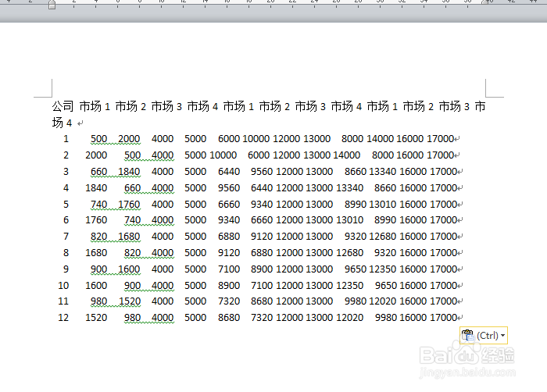Click value 17000 in row 1
Viewport: 547px width, 392px height.
point(440,139)
